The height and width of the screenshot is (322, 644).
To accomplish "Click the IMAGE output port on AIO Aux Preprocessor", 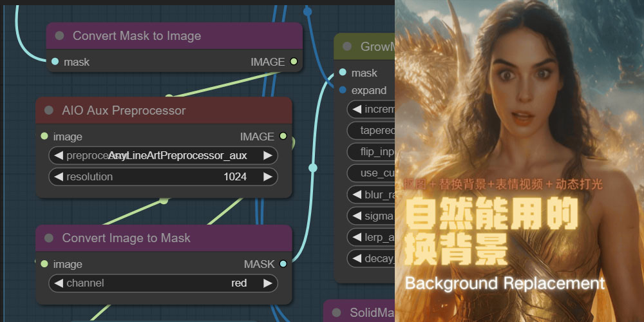I will coord(283,137).
